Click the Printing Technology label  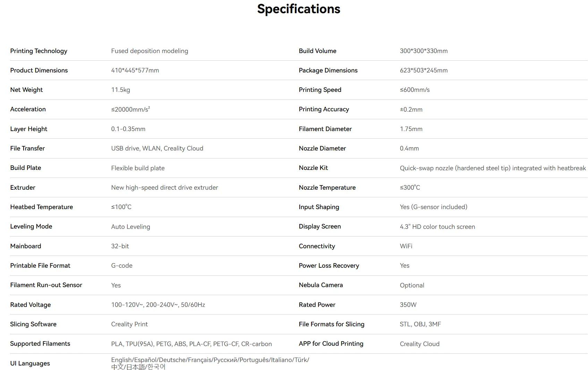coord(39,51)
